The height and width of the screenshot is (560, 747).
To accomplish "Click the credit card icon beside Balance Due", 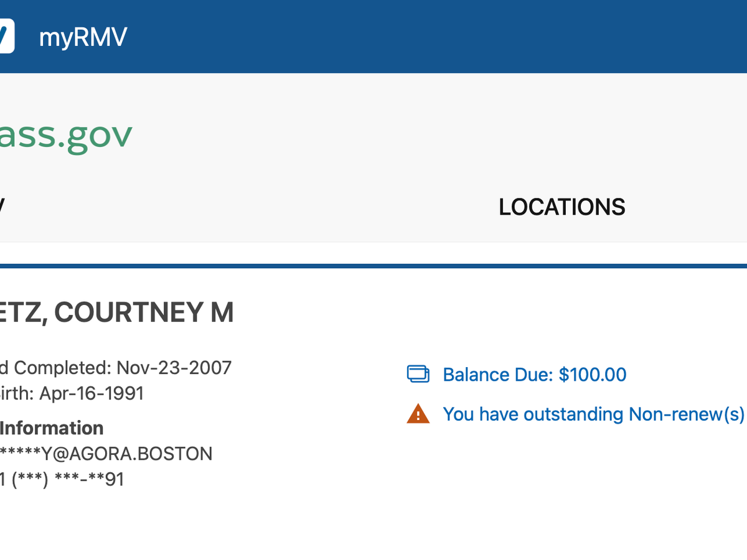I will pyautogui.click(x=418, y=374).
